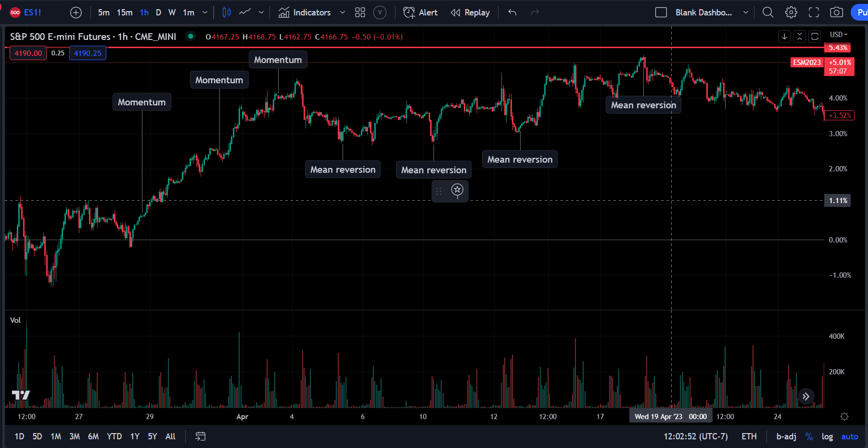Set the range to 1Y

pos(135,436)
